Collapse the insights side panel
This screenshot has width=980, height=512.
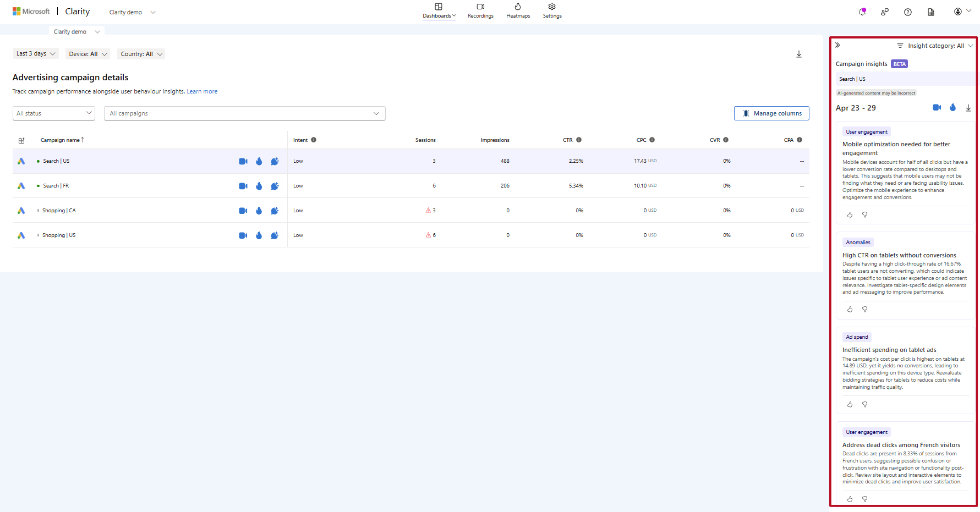837,45
